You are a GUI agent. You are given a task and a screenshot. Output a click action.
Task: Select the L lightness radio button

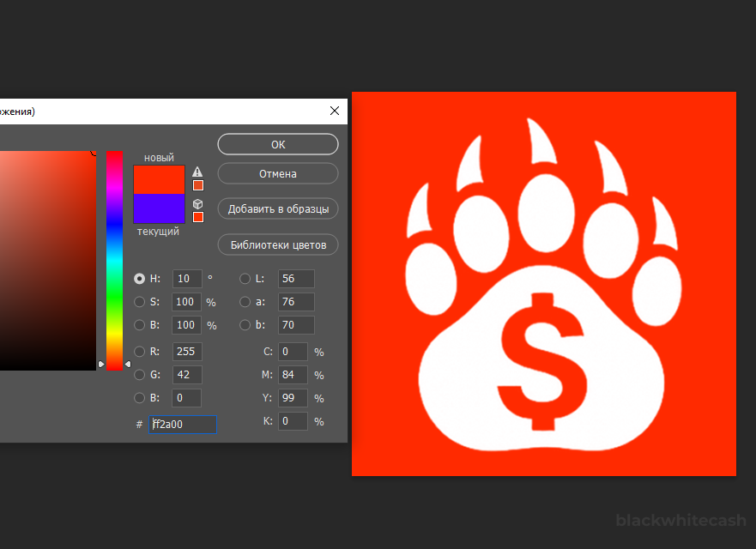click(x=245, y=279)
